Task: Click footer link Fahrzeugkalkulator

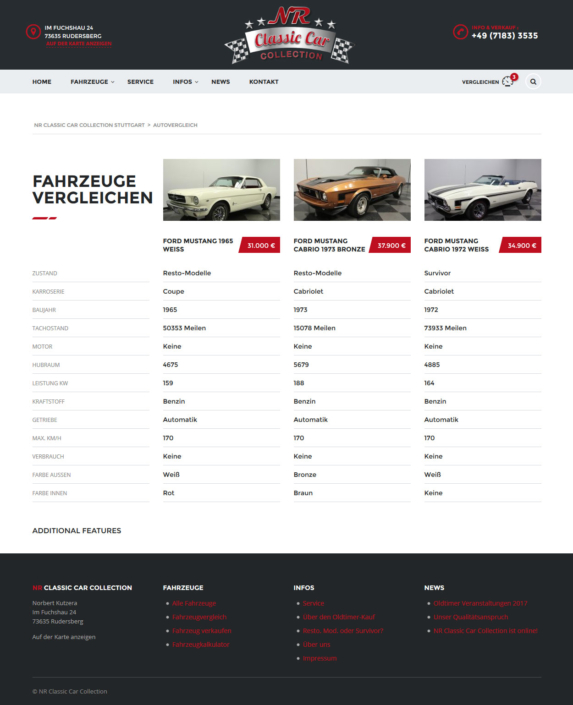Action: pos(201,645)
